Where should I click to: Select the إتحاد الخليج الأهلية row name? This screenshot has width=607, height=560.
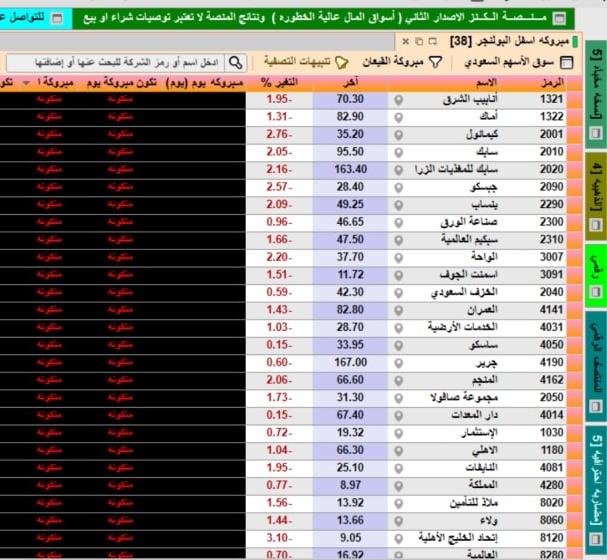pyautogui.click(x=458, y=538)
